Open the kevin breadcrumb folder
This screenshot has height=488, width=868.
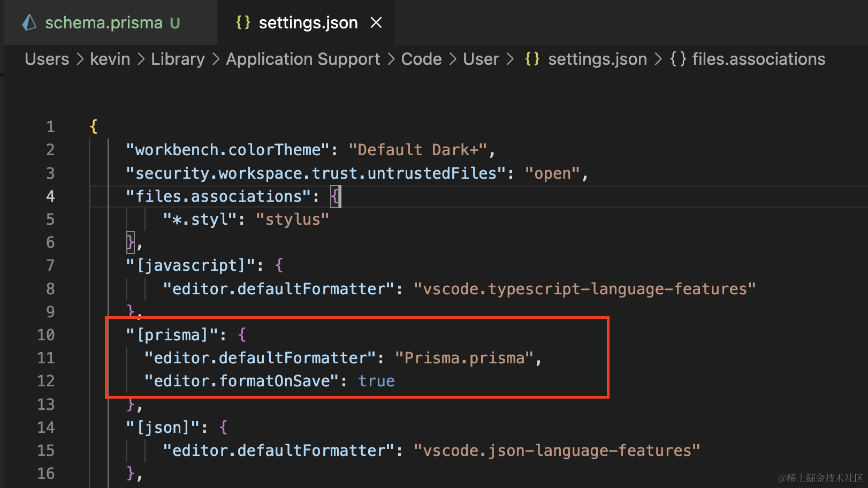(110, 59)
